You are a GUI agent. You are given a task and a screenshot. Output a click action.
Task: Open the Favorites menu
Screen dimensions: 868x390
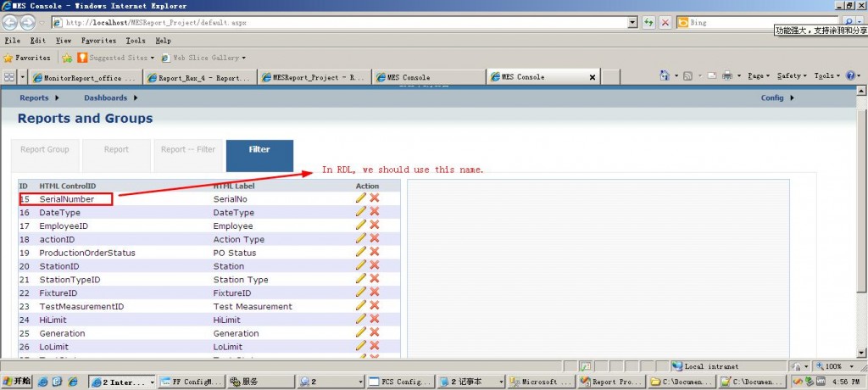coord(98,41)
